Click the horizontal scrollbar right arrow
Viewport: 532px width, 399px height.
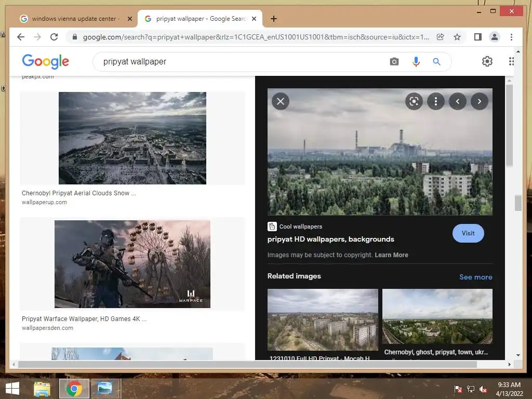(x=509, y=364)
